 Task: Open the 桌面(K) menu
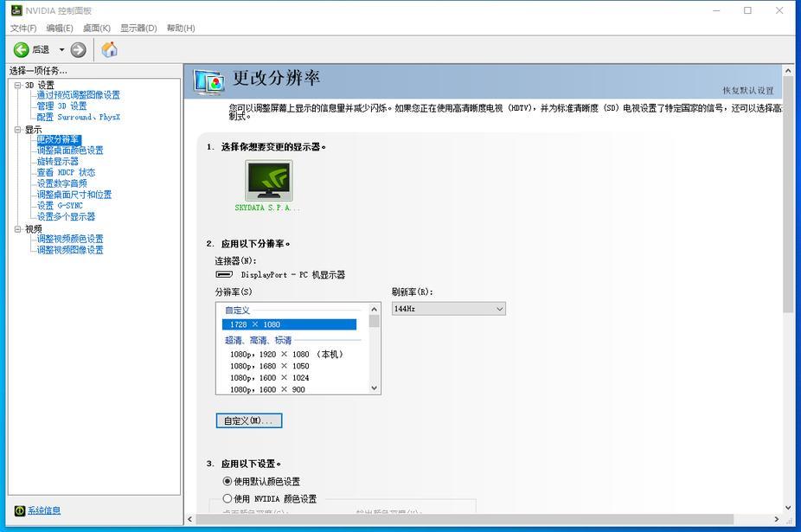coord(97,28)
